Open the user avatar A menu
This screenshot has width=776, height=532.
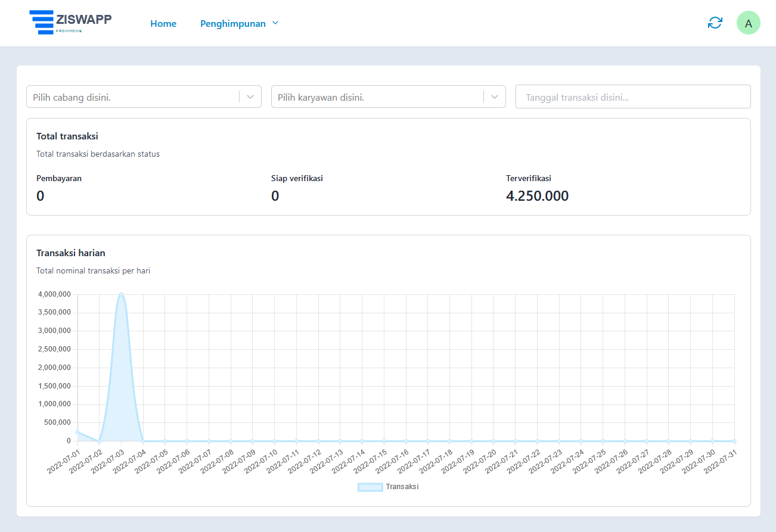click(x=749, y=23)
